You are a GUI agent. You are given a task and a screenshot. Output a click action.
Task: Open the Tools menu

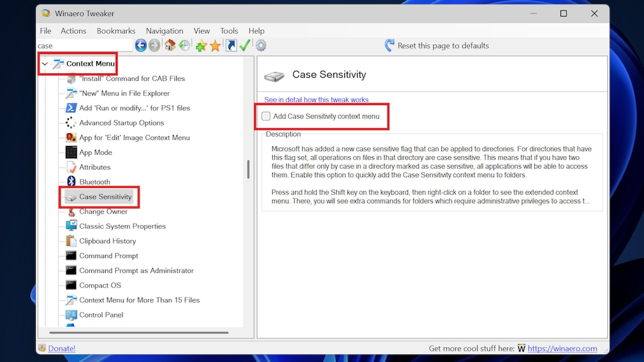coord(229,31)
